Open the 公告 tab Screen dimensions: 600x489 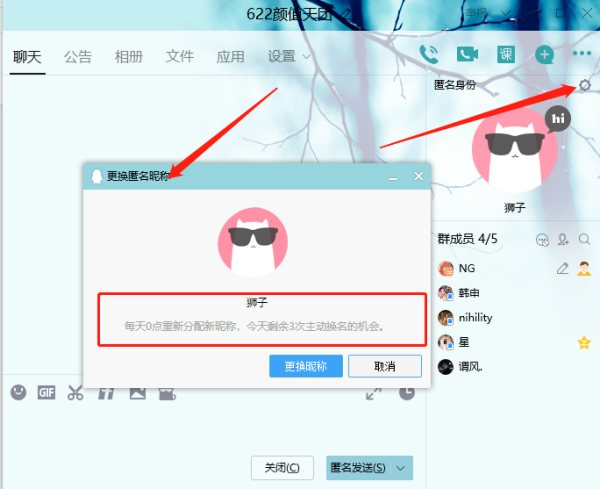pos(78,57)
